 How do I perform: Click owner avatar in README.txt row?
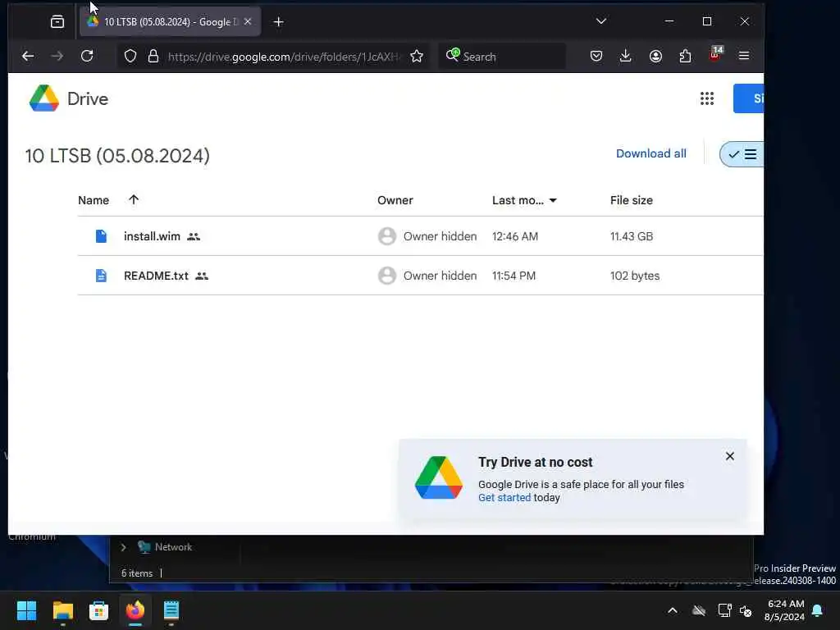click(387, 276)
